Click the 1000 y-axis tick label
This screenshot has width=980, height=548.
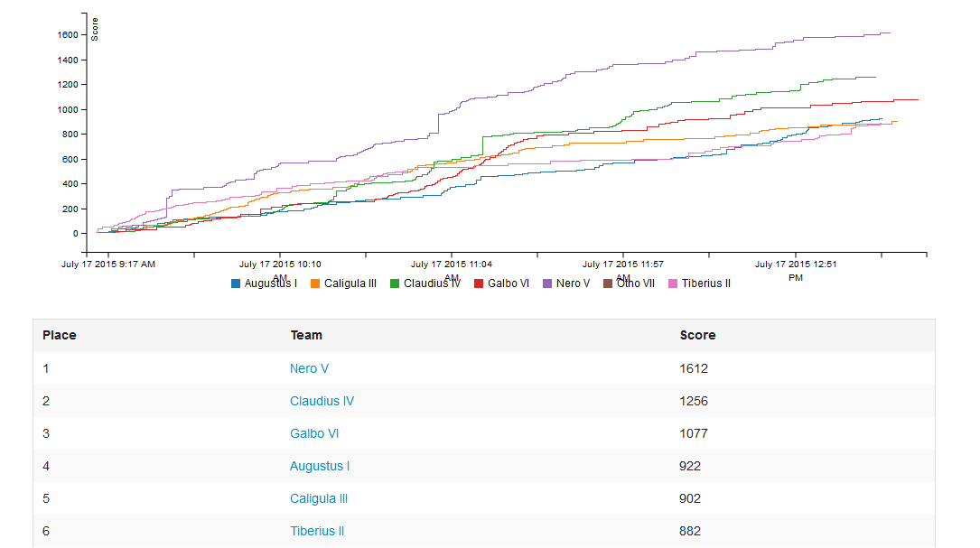68,109
